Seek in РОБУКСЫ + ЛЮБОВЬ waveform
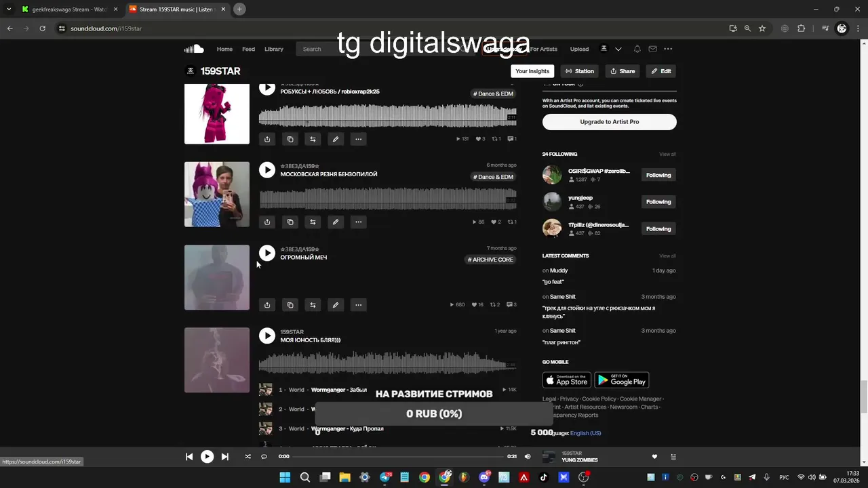The height and width of the screenshot is (488, 868). coord(388,116)
